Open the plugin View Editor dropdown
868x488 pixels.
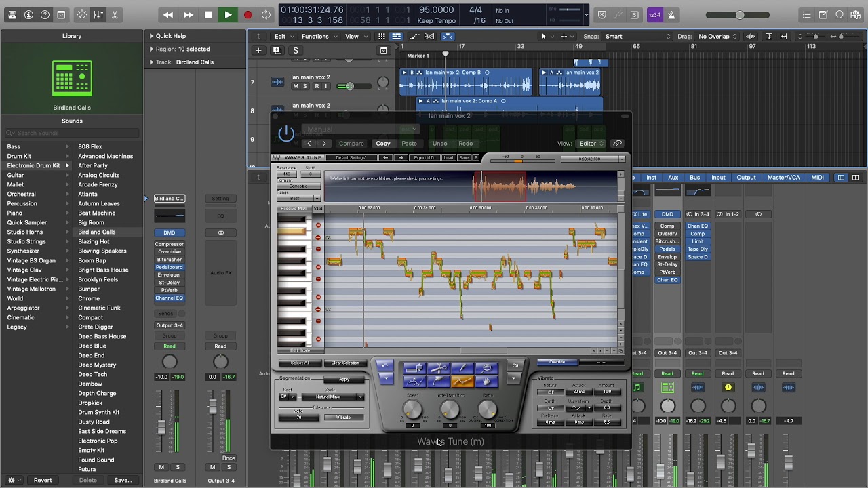[591, 144]
